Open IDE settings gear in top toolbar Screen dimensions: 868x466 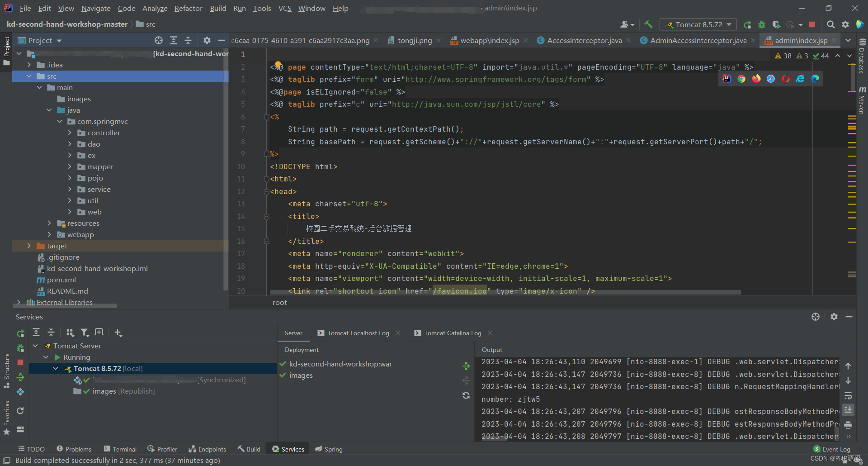point(845,24)
